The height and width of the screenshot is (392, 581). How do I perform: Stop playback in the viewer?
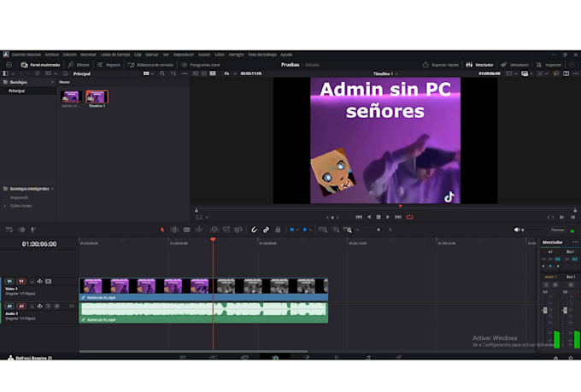(x=379, y=217)
